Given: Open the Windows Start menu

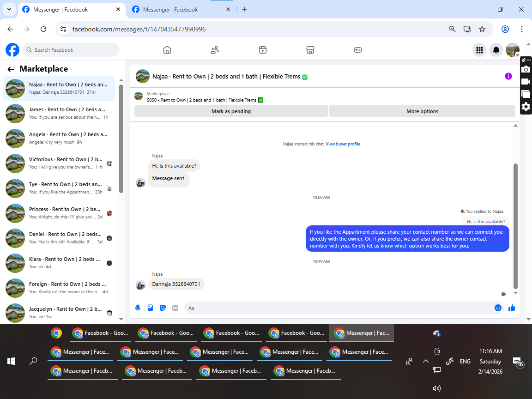Looking at the screenshot, I should point(11,361).
